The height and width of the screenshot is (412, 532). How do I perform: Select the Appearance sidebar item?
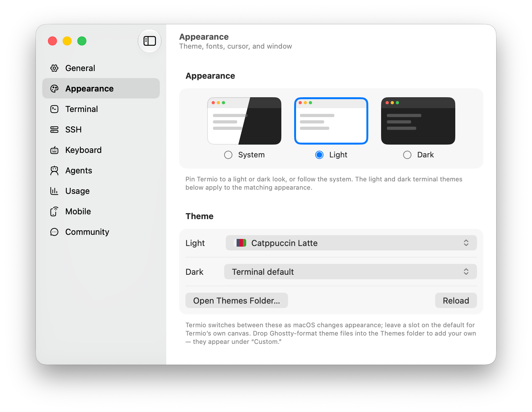[x=101, y=89]
